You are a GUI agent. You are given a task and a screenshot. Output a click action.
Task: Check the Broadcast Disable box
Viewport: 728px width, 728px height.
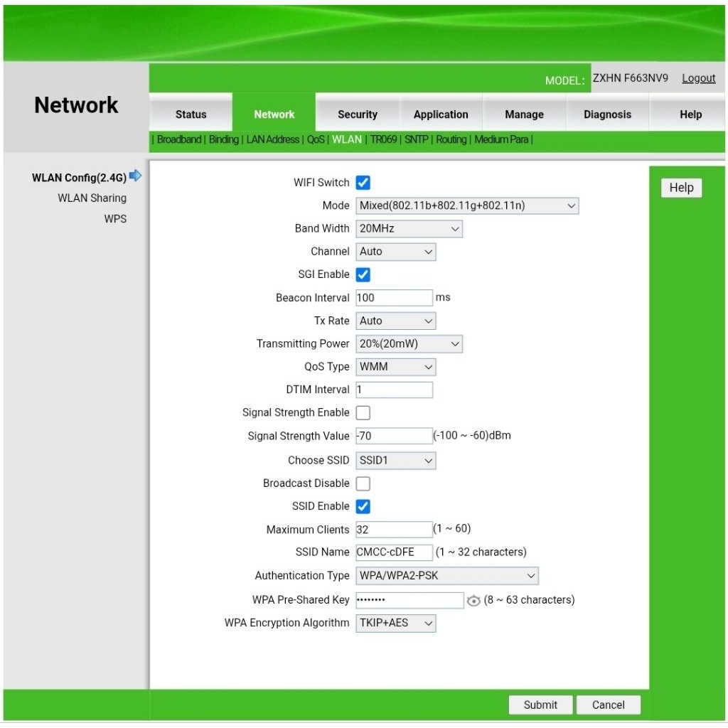pyautogui.click(x=363, y=483)
